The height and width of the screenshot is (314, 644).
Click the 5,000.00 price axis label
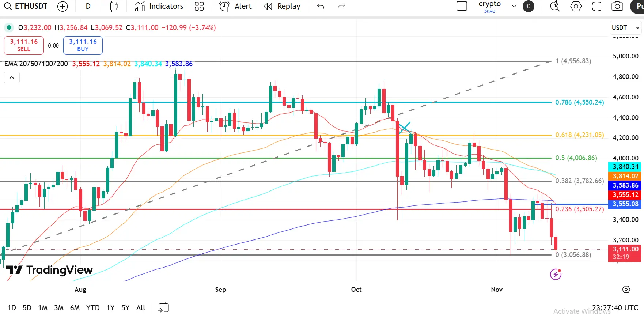(626, 56)
